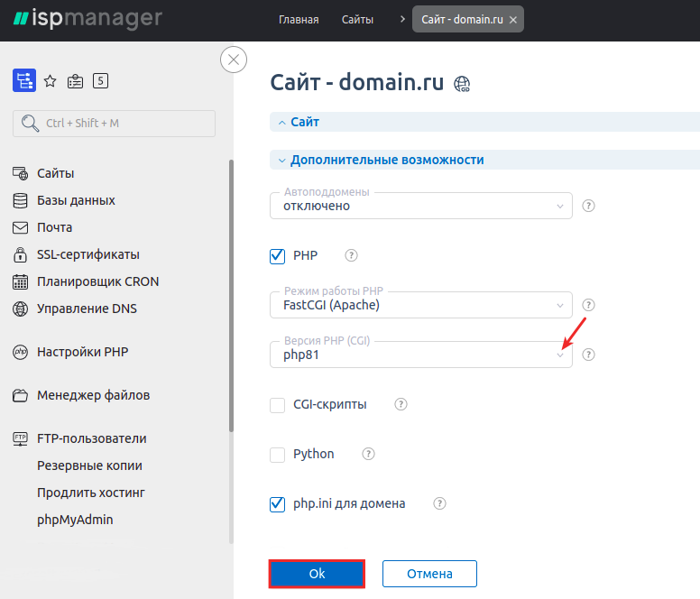Screen dimensions: 700x599
Task: Switch to the Главная tab
Action: [299, 20]
